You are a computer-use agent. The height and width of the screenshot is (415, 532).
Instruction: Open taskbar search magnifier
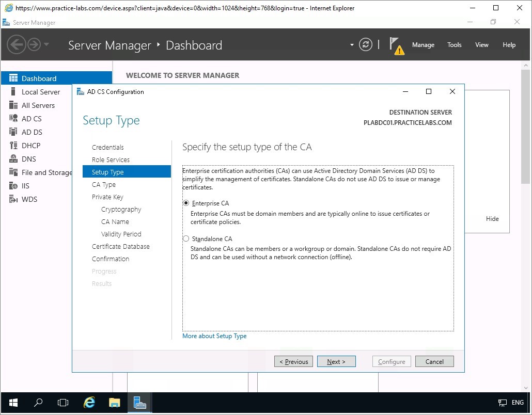coord(38,403)
